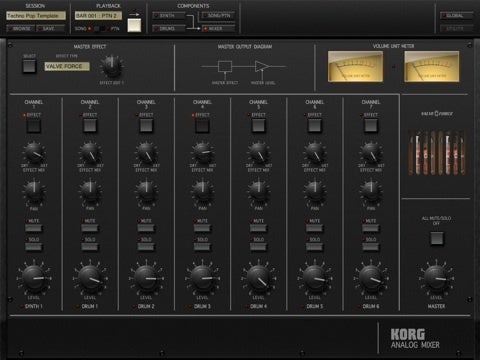The width and height of the screenshot is (480, 360).
Task: Mute Channel 3 (Drum 2)
Action: tap(146, 228)
